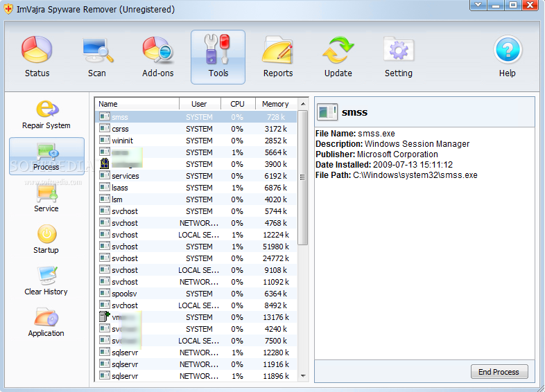Image resolution: width=545 pixels, height=392 pixels.
Task: Click the lsass process row icon
Action: 105,188
